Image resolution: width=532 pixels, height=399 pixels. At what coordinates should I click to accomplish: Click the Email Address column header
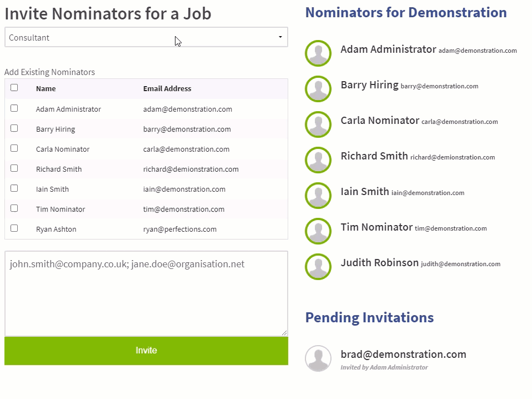(167, 88)
